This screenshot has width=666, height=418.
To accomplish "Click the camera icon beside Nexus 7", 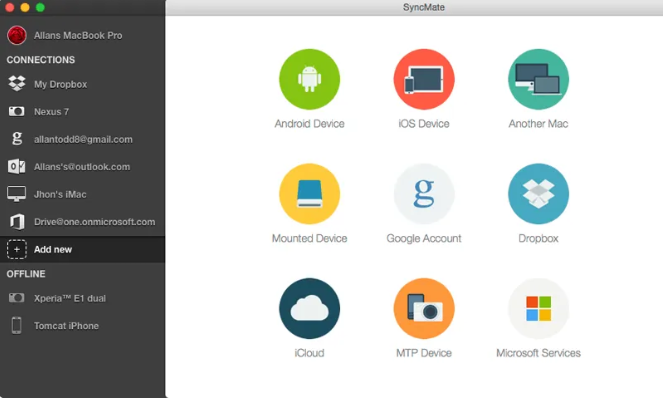I will (x=17, y=111).
